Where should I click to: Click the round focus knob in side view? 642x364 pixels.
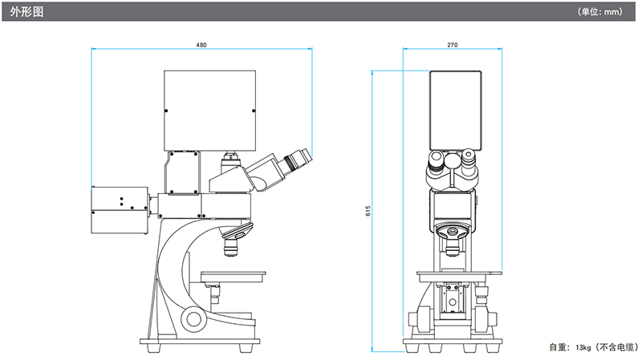click(193, 317)
